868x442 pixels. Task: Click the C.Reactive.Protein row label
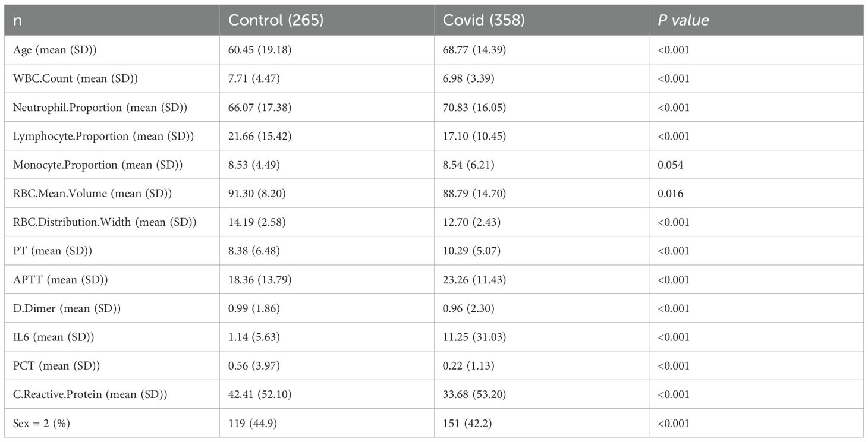(90, 394)
